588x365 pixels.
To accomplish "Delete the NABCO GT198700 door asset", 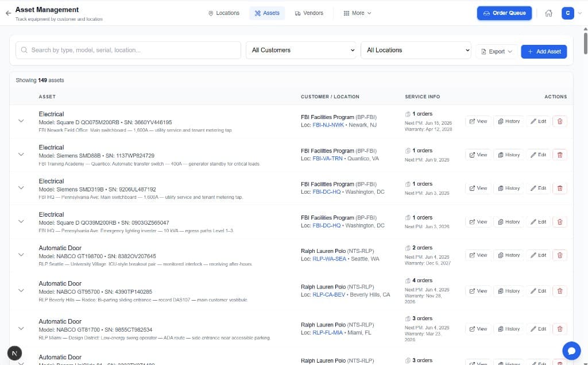I will 559,255.
